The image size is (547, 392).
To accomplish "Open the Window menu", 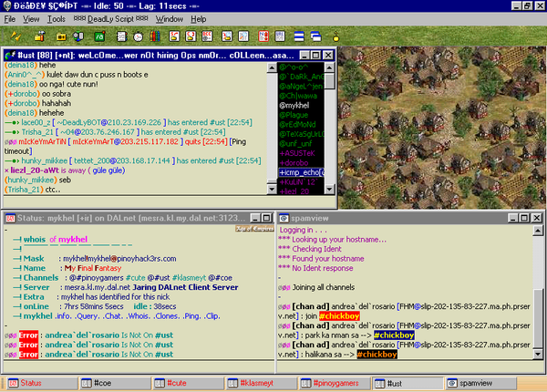I will [x=169, y=18].
